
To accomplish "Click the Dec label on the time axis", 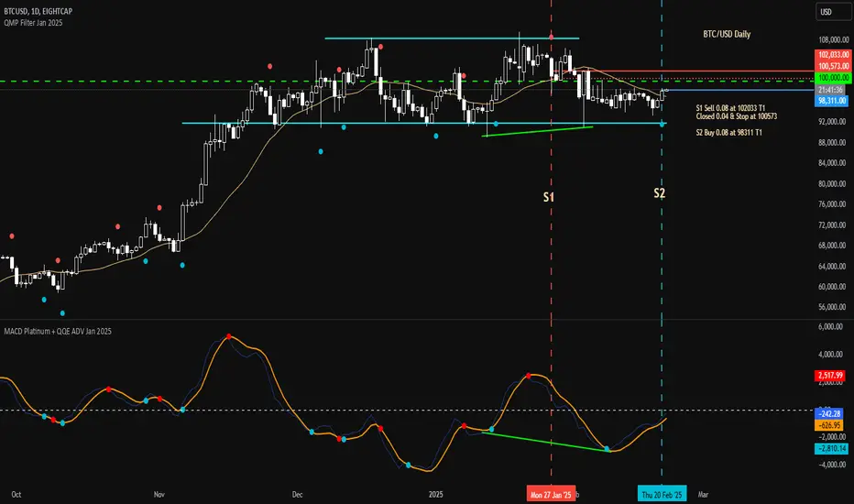I will point(298,495).
